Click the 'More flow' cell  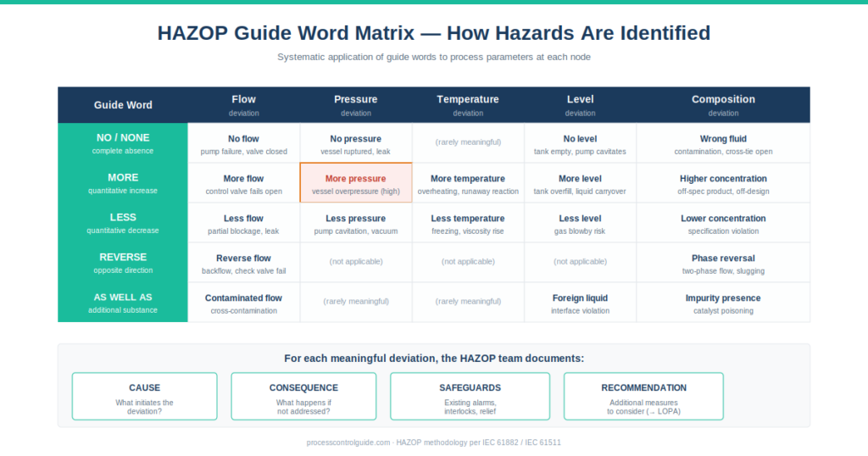pos(243,182)
